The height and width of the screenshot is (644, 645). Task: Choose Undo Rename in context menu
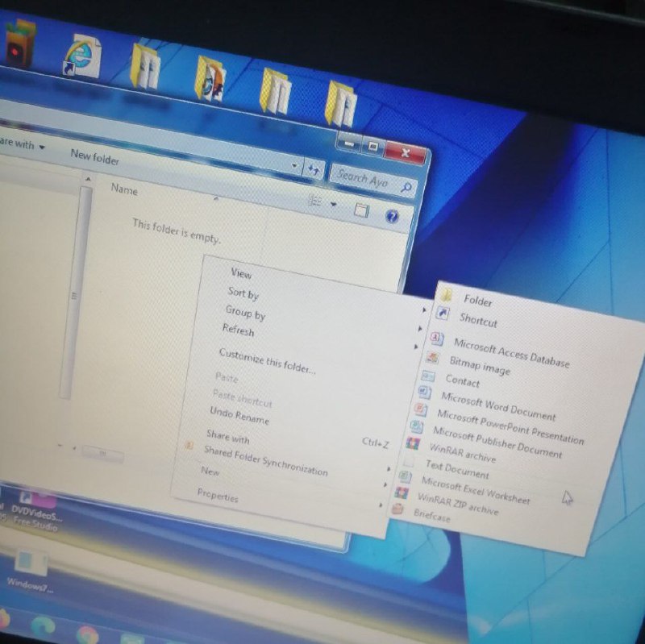click(x=239, y=415)
